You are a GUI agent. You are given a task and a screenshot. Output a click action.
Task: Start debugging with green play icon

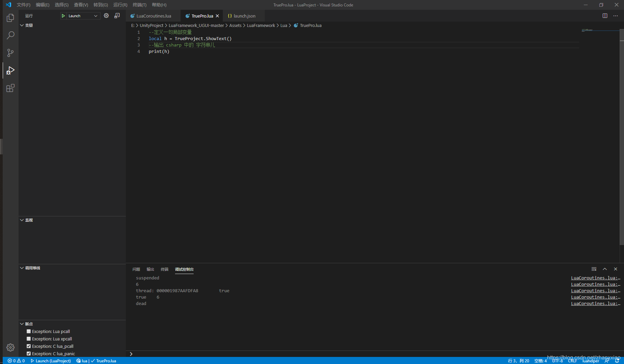coord(63,16)
